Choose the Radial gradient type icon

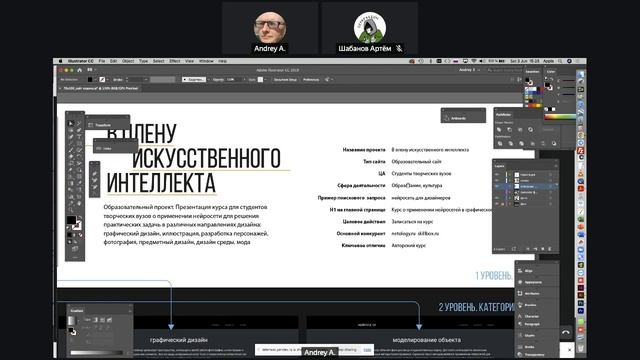102,320
